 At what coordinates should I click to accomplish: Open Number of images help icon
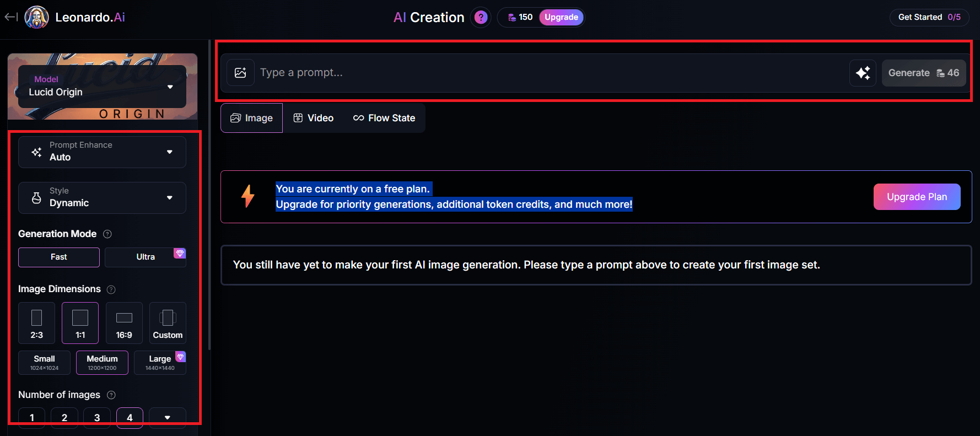(x=111, y=395)
